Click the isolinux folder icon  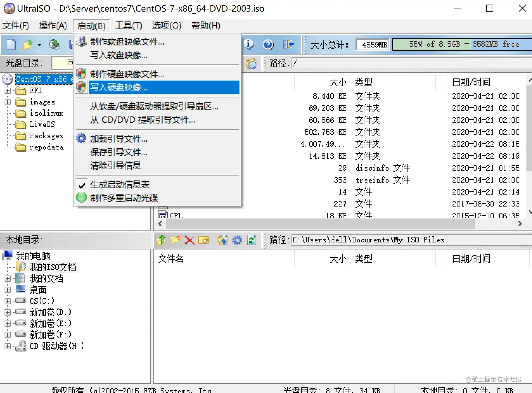[x=21, y=113]
